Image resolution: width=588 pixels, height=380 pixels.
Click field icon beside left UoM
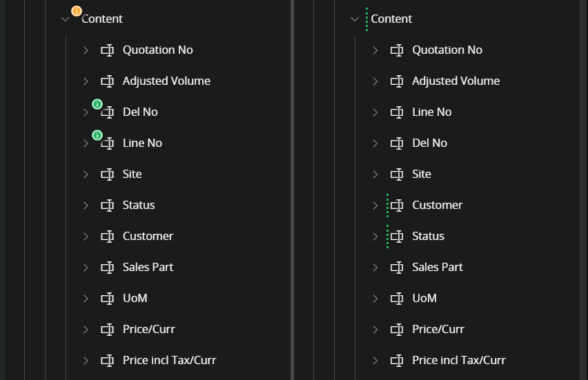pos(107,299)
